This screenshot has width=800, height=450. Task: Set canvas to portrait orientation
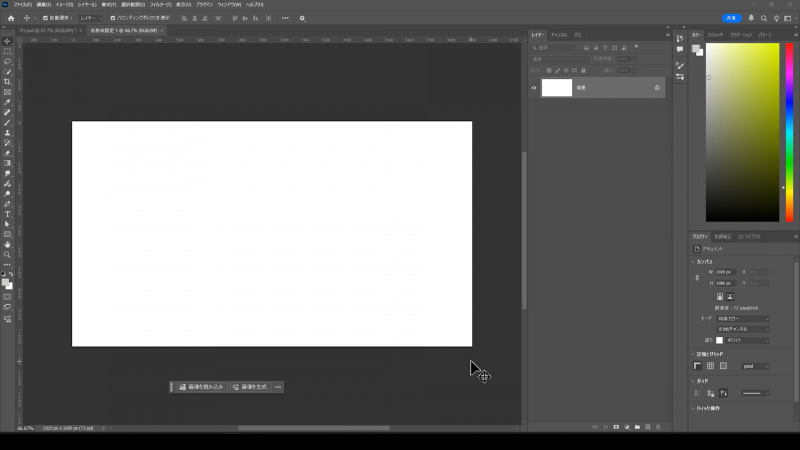coord(720,296)
